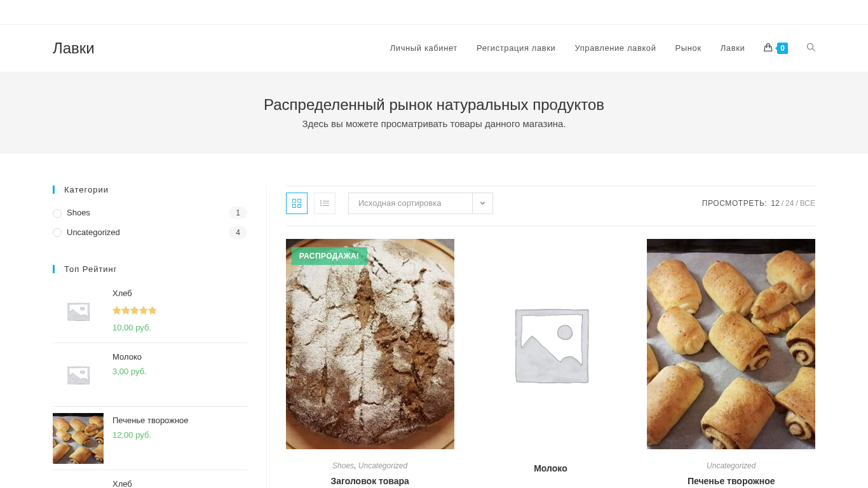Screen dimensions: 868x488
Task: Click the Топ Рейтинг widget heading
Action: [x=90, y=269]
